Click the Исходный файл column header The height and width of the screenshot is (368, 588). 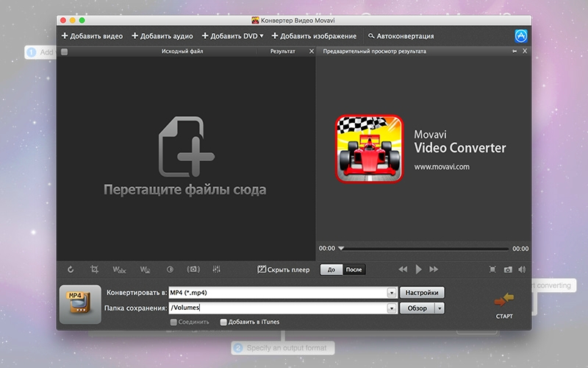pos(182,51)
